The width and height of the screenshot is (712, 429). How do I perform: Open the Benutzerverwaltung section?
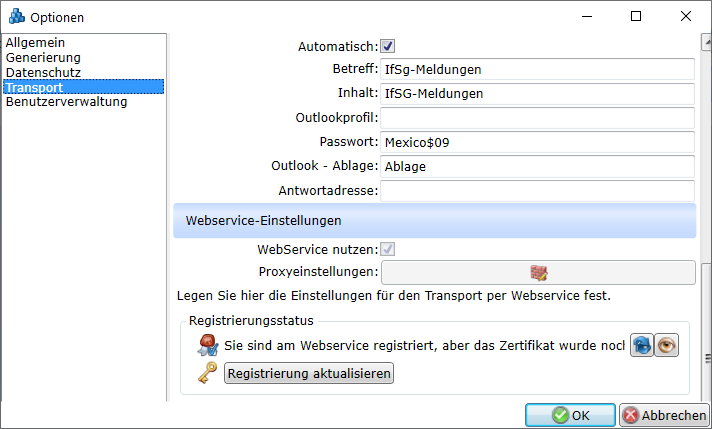pos(66,102)
